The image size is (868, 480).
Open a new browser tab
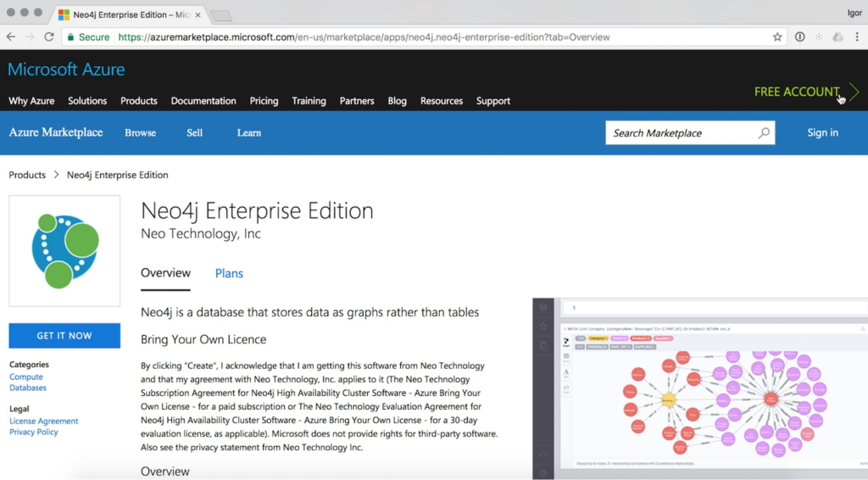(221, 15)
